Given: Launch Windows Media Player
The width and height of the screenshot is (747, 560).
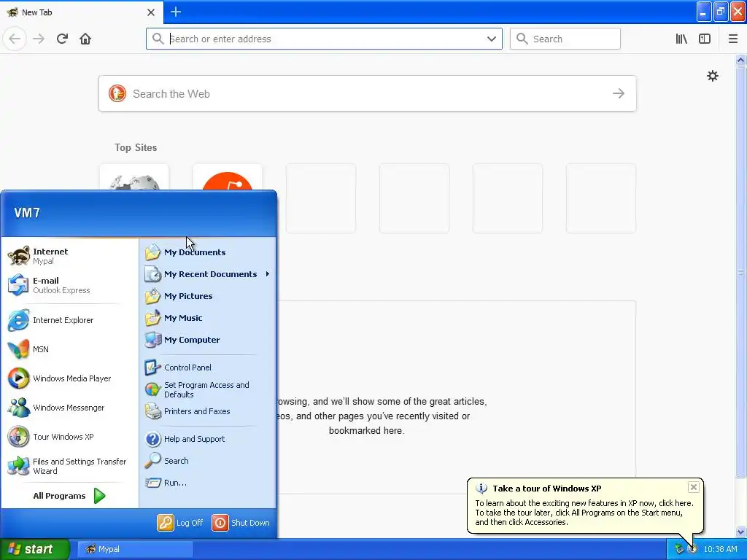Looking at the screenshot, I should coord(69,378).
